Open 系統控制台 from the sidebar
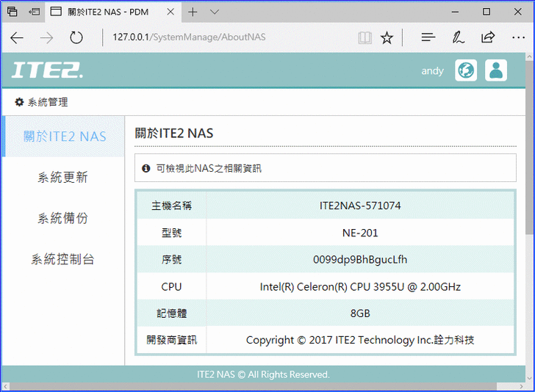Screen dimensions: 535x392 point(63,260)
